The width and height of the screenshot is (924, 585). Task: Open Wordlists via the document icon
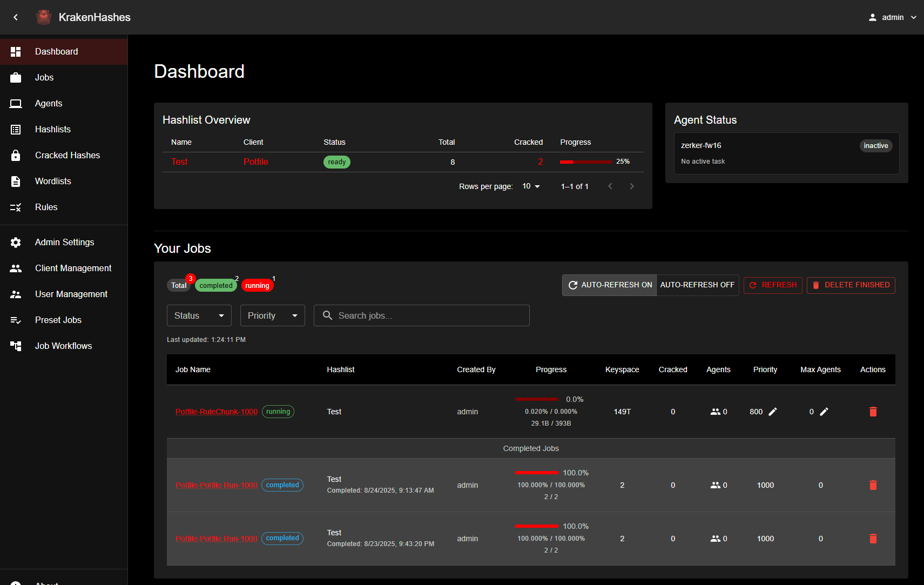point(16,181)
